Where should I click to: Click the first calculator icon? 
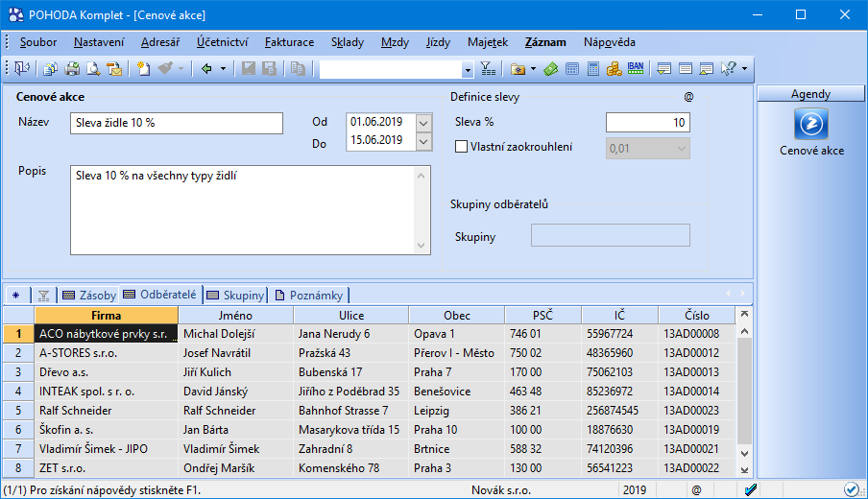pyautogui.click(x=572, y=68)
